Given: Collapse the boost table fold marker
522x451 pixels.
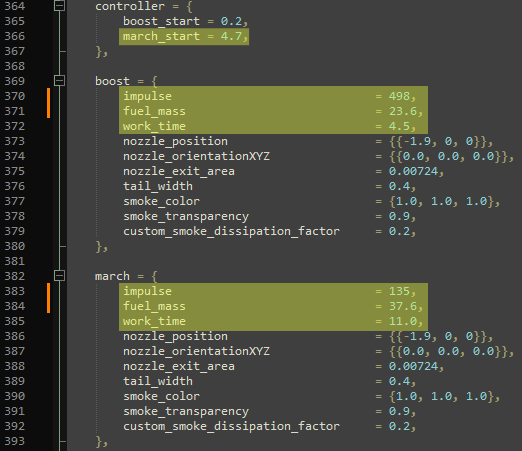Looking at the screenshot, I should tap(59, 81).
